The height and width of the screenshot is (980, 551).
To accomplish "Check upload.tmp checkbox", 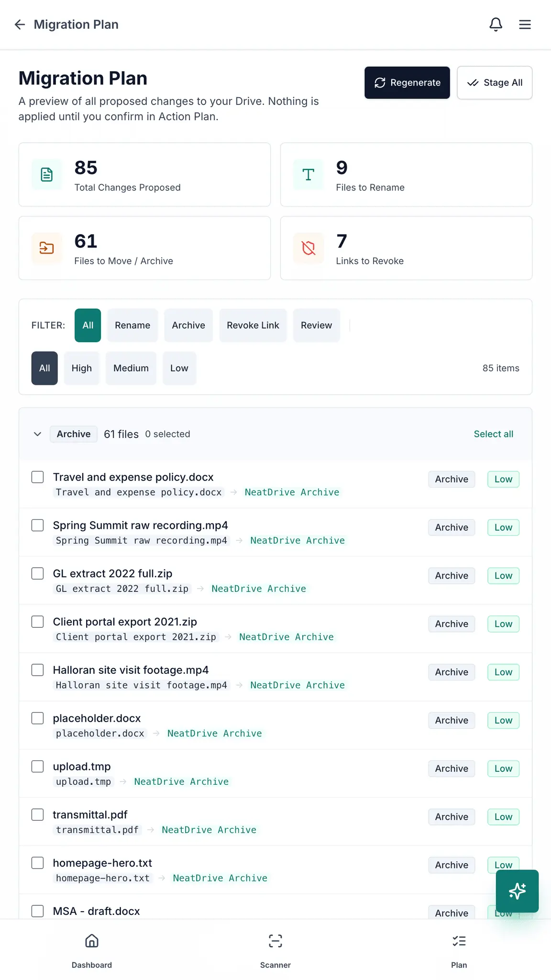I will point(37,767).
